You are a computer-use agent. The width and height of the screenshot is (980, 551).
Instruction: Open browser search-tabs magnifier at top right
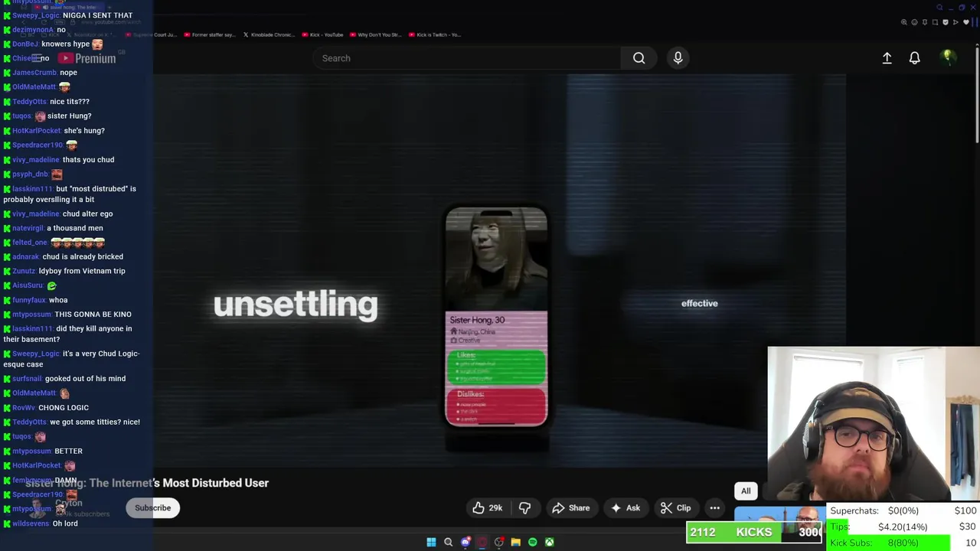click(939, 8)
